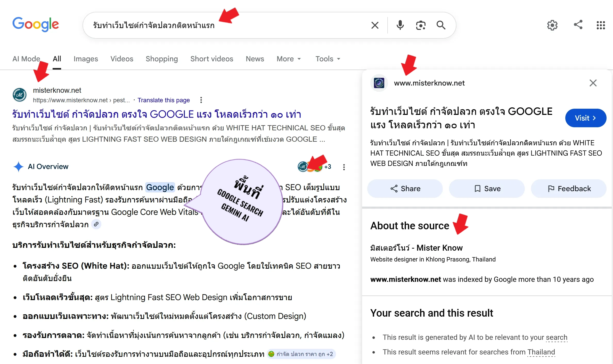The image size is (613, 364).
Task: Click bullet 'ออกแบบเว็บเฉพาะทาง:'
Action: pos(66,316)
